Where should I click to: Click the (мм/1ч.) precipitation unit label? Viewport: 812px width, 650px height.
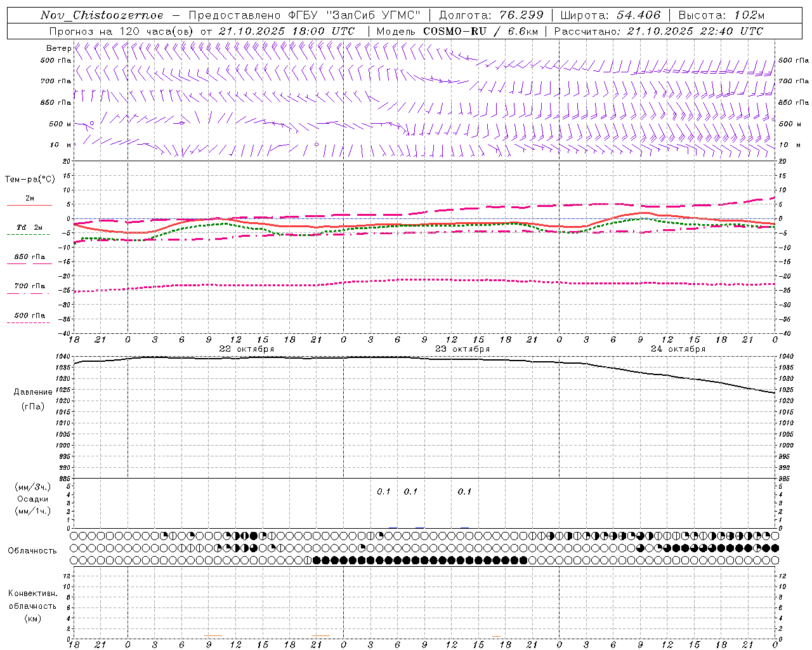33,511
